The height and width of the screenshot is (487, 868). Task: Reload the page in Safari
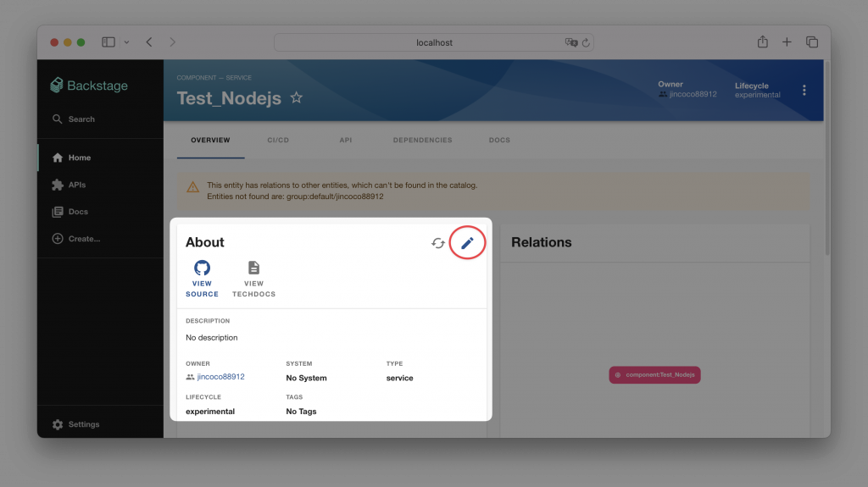coord(586,42)
